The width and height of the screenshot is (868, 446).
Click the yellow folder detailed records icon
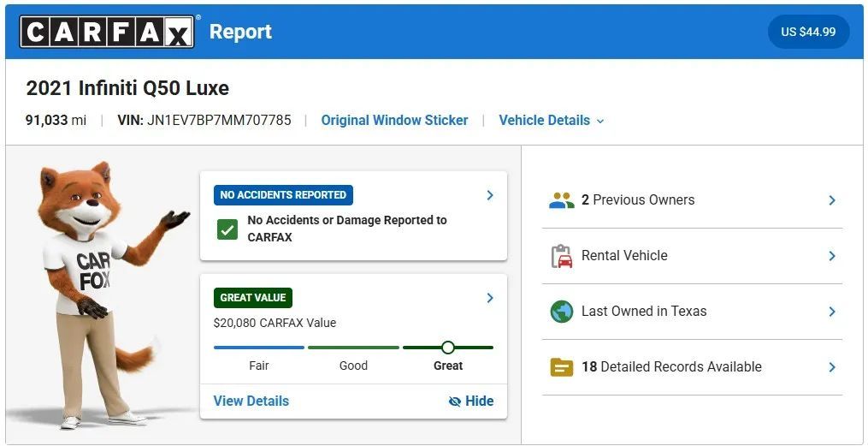point(561,366)
